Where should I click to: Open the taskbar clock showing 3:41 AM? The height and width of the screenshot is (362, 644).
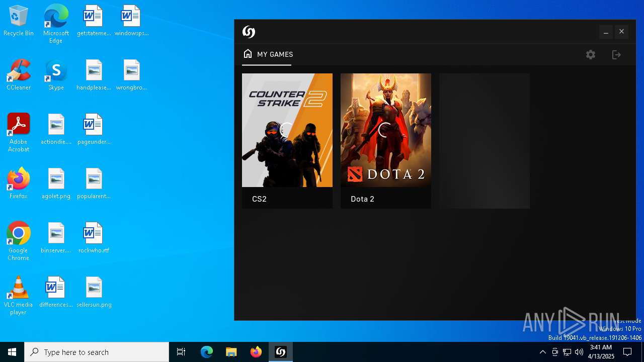(601, 352)
